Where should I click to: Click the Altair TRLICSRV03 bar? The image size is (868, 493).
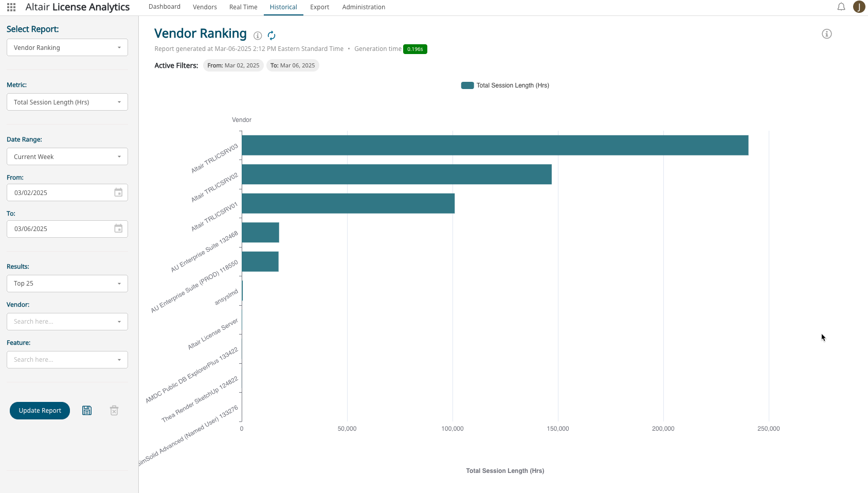tap(495, 145)
